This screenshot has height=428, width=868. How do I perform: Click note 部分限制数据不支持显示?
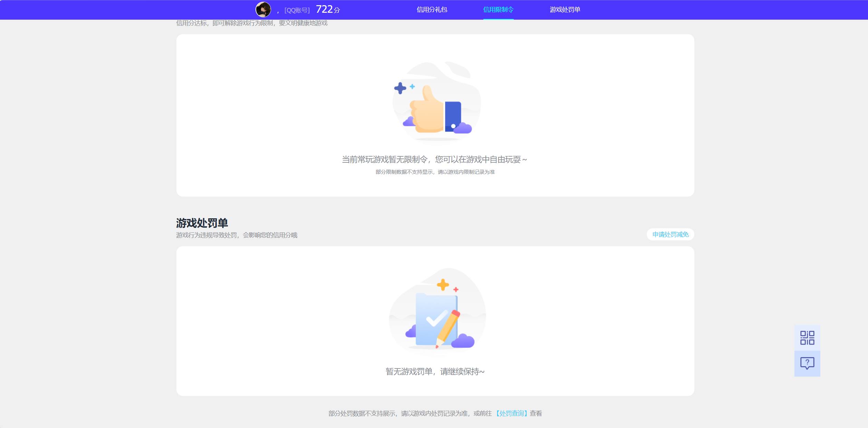(x=404, y=172)
